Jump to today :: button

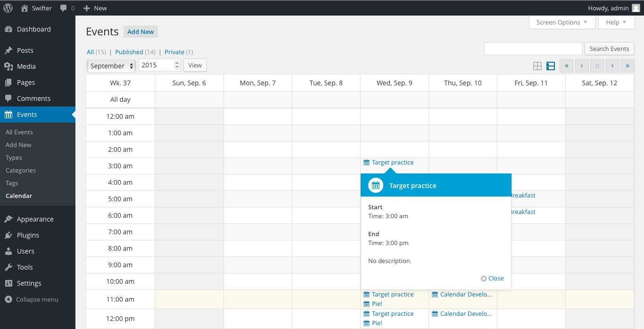click(x=597, y=66)
